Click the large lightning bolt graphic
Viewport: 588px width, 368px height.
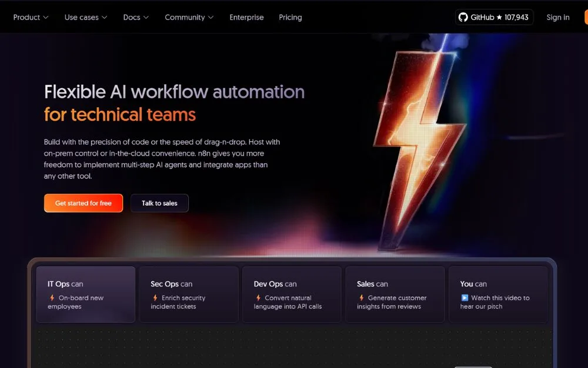point(420,150)
